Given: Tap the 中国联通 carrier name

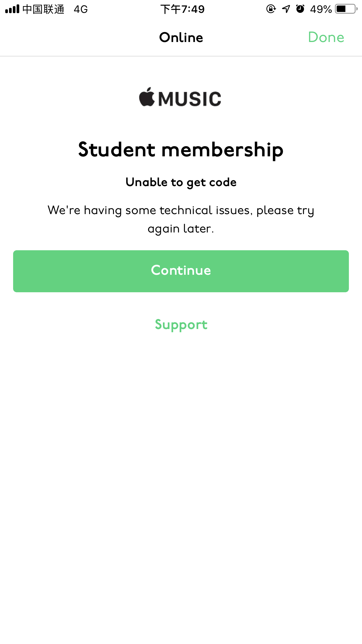Looking at the screenshot, I should (x=43, y=9).
